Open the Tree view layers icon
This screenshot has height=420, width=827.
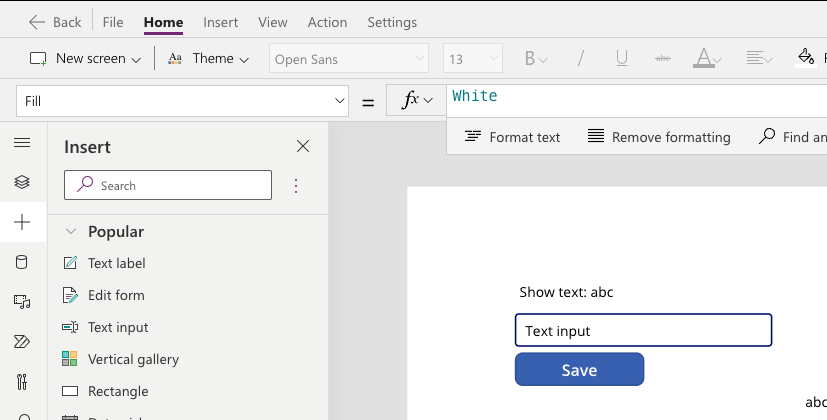pos(22,182)
